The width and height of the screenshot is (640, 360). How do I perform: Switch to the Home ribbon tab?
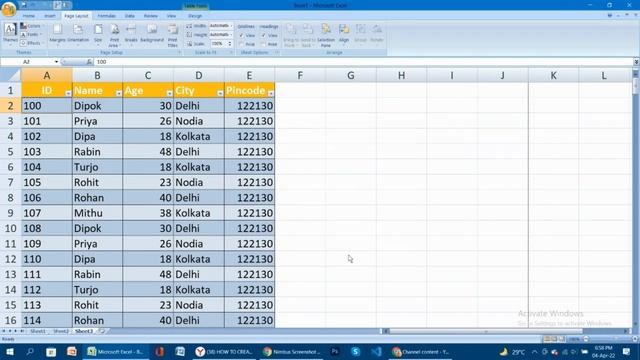click(x=29, y=16)
